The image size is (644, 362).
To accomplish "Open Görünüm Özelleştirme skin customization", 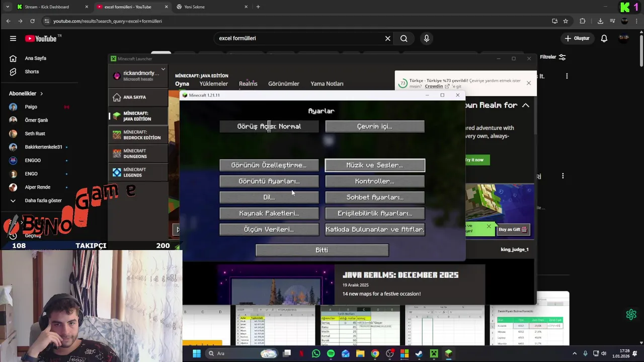I will tap(269, 165).
